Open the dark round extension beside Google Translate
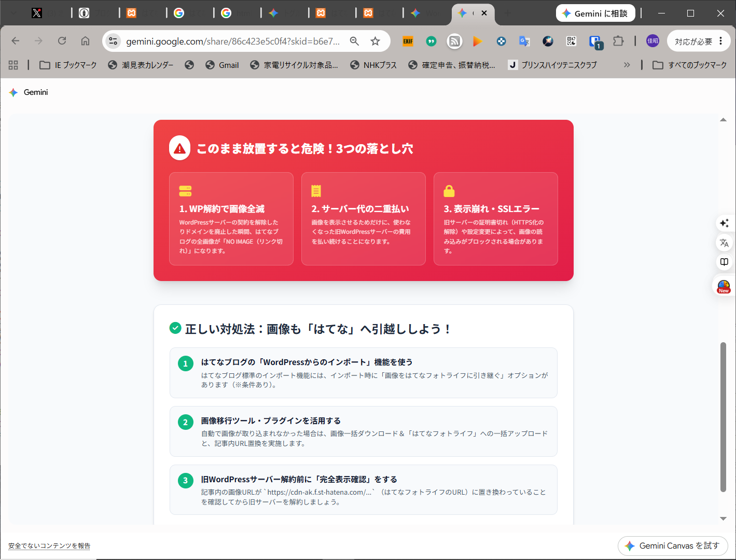Viewport: 736px width, 560px height. click(548, 41)
